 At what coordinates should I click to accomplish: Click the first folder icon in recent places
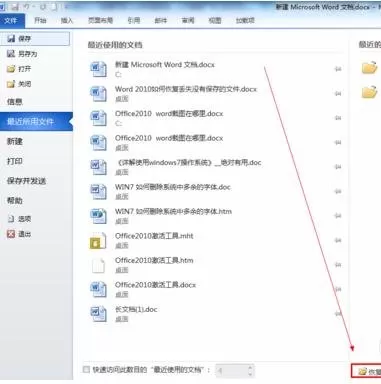[x=369, y=68]
